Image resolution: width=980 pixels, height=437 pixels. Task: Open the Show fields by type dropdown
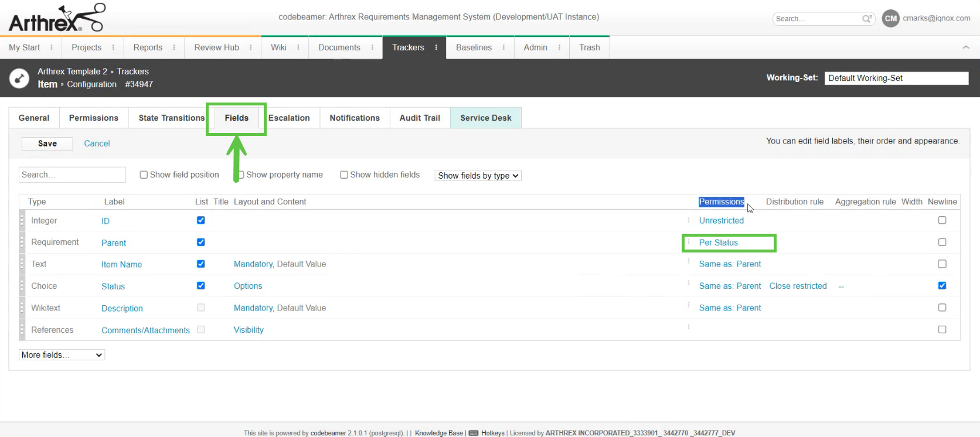click(x=478, y=176)
